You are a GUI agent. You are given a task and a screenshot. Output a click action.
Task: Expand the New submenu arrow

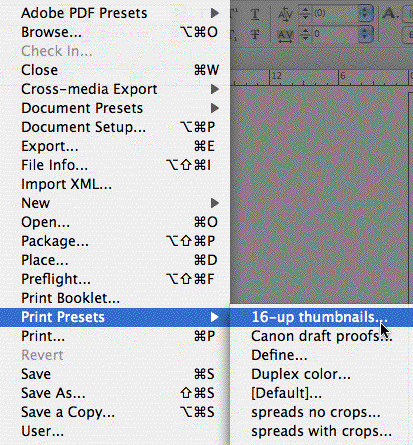click(215, 203)
